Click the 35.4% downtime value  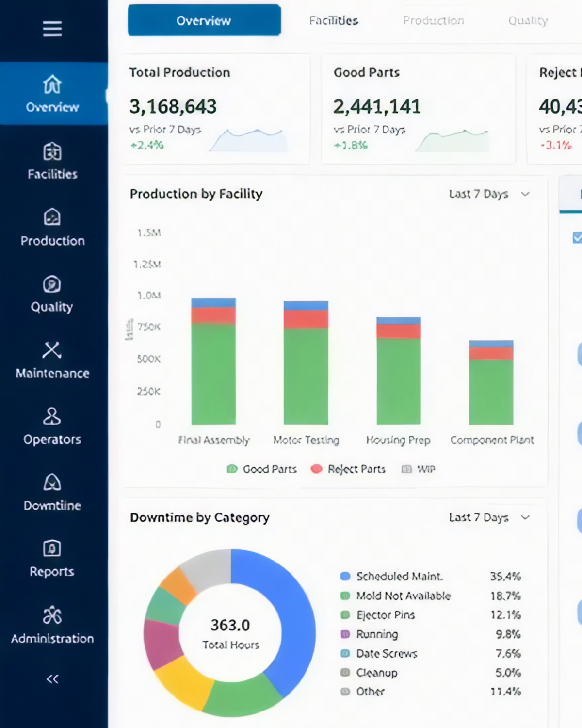[x=505, y=577]
